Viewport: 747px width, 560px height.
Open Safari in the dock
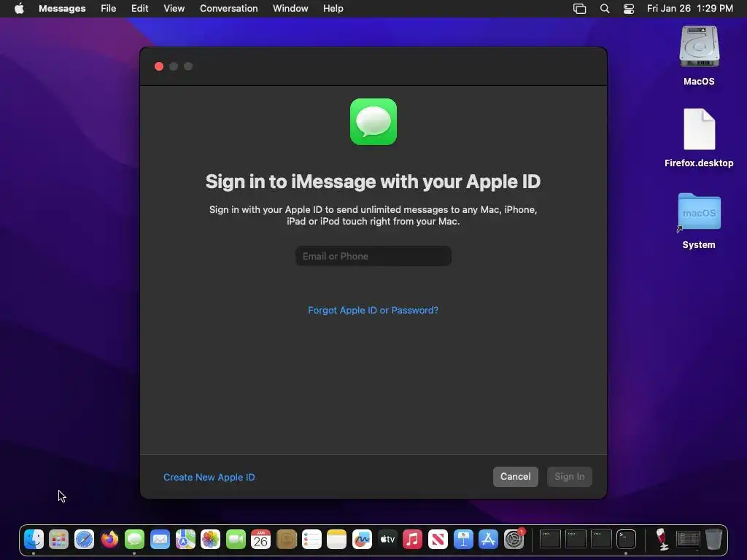[85, 540]
